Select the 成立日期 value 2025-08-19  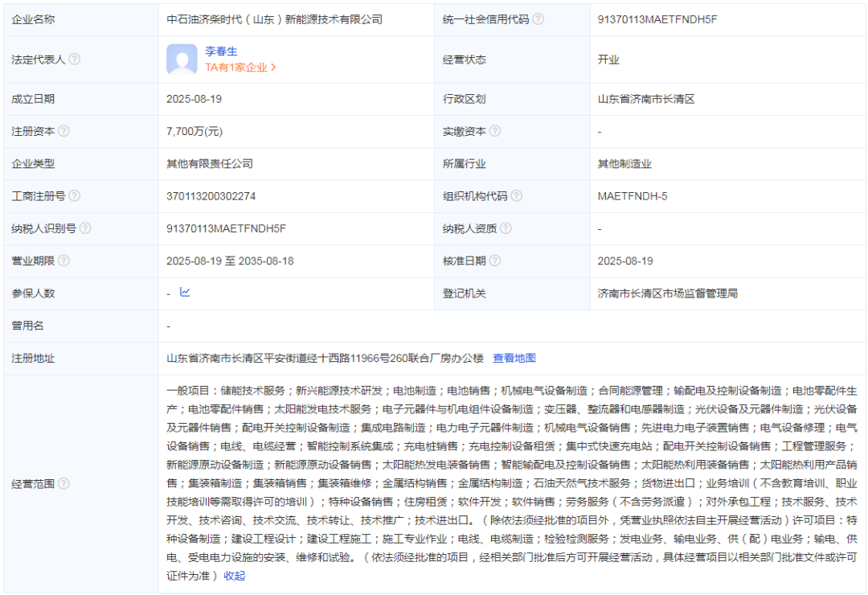pyautogui.click(x=194, y=99)
